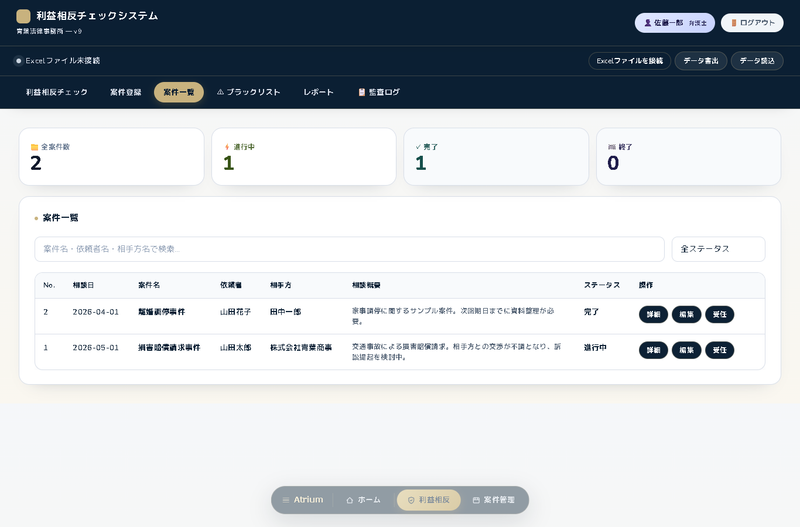
Task: Click the gold app logo icon
Action: click(x=23, y=16)
